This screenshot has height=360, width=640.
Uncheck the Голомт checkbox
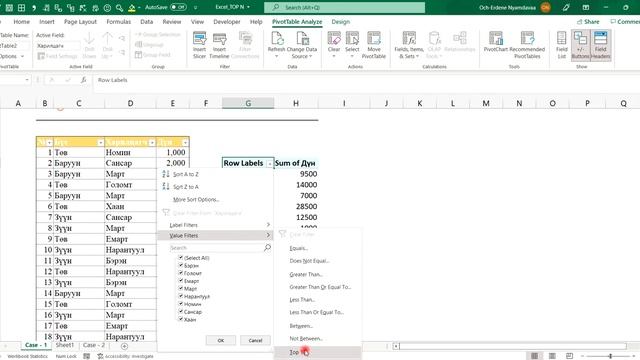pos(181,273)
